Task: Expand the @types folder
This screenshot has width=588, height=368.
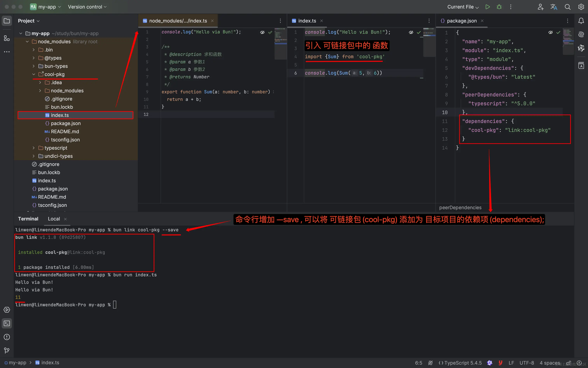Action: coord(33,58)
